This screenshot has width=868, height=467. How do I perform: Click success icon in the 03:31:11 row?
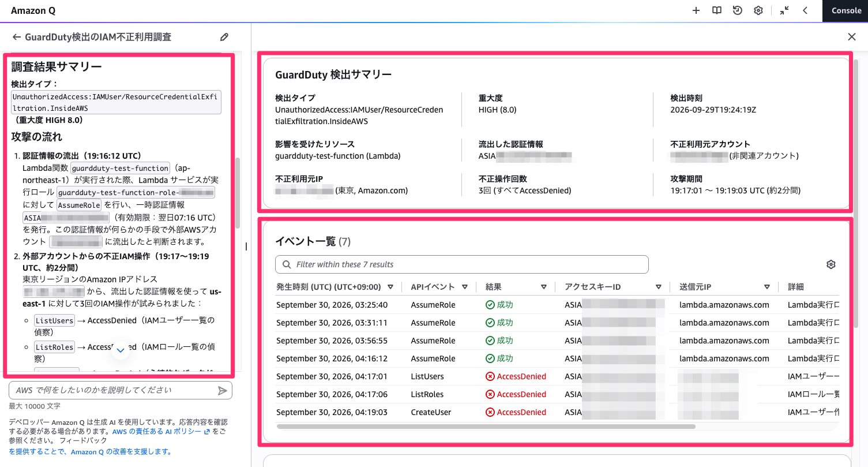pos(490,323)
